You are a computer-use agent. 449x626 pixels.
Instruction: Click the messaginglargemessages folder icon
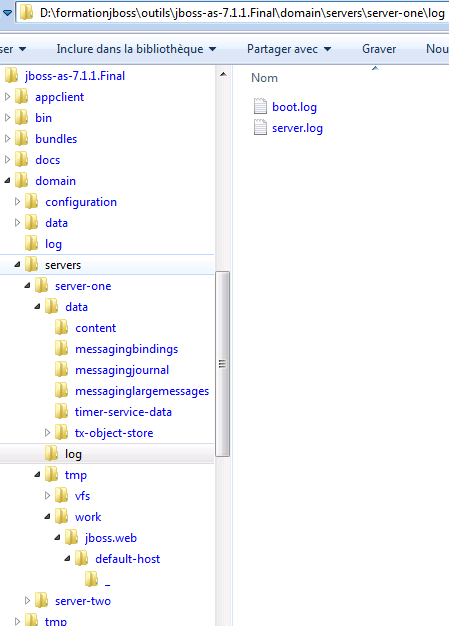tap(61, 391)
